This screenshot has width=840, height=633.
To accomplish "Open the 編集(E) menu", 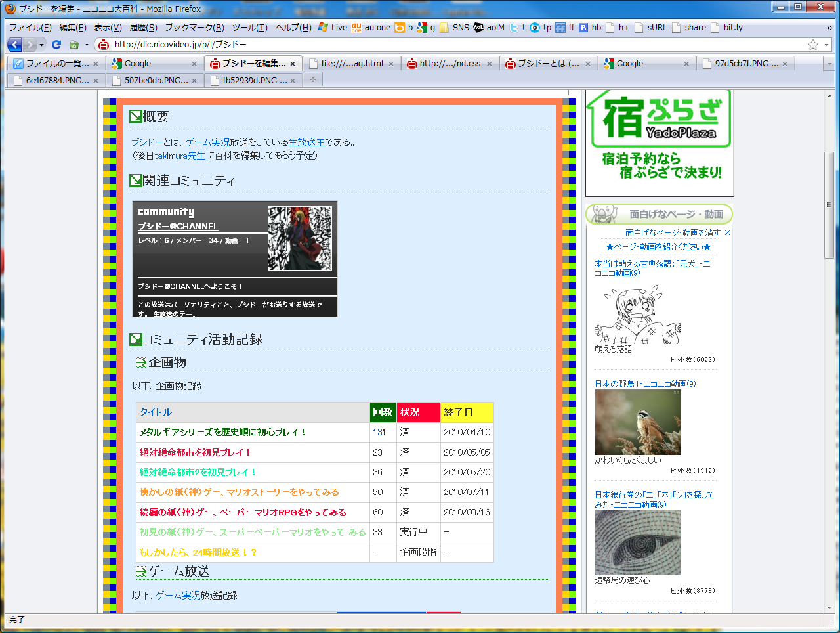I will [73, 28].
